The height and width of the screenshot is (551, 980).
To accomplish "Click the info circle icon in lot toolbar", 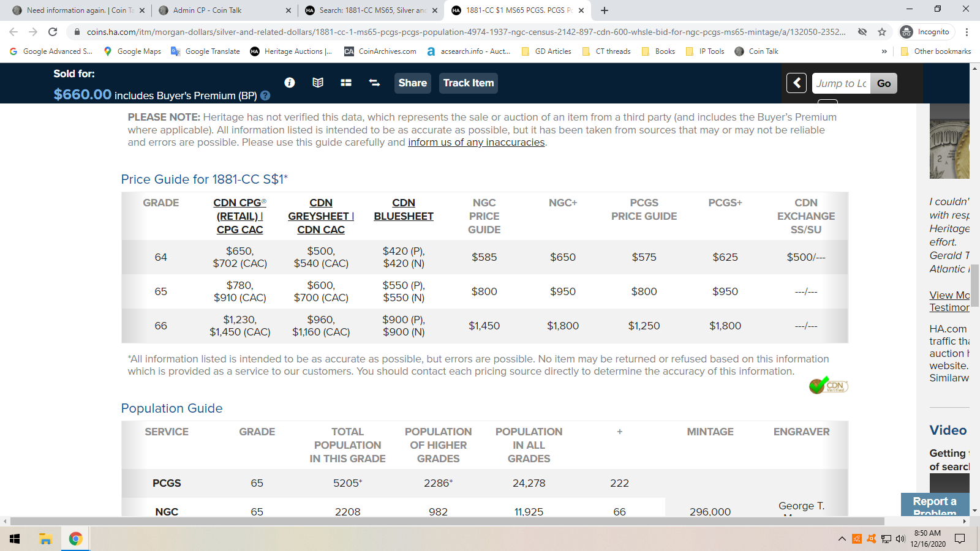I will click(x=290, y=83).
